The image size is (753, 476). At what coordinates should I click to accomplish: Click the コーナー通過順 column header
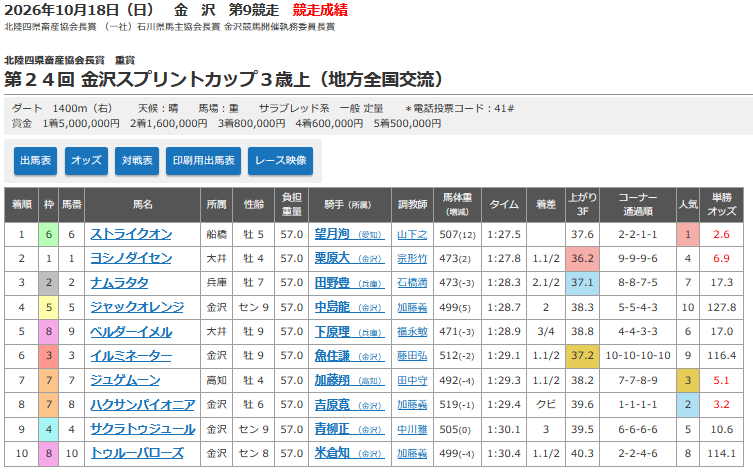tap(638, 205)
